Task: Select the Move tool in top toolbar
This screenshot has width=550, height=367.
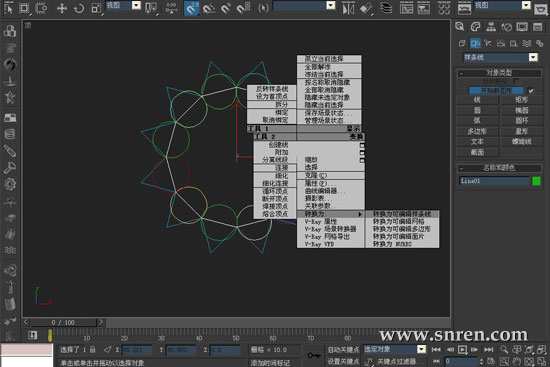Action: pyautogui.click(x=62, y=8)
